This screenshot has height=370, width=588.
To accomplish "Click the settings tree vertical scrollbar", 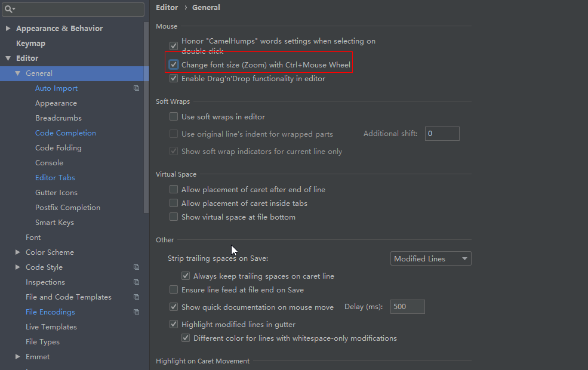I will (x=146, y=119).
